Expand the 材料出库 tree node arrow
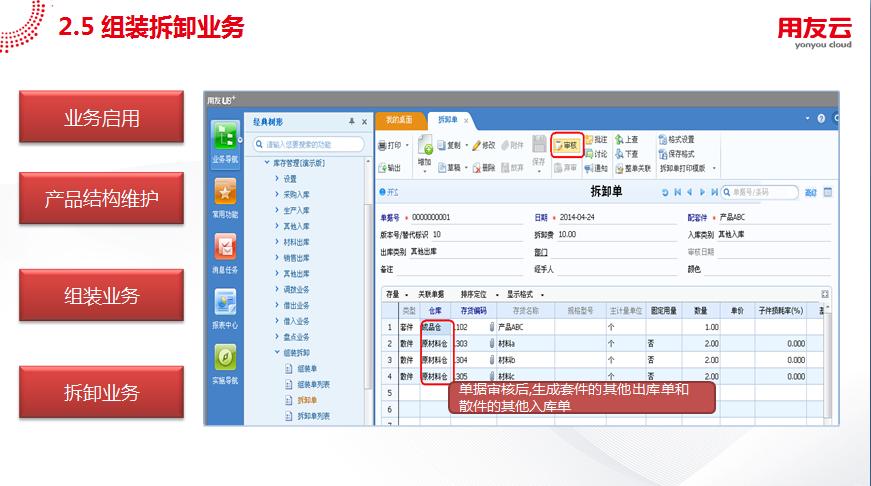This screenshot has height=486, width=871. coord(277,242)
